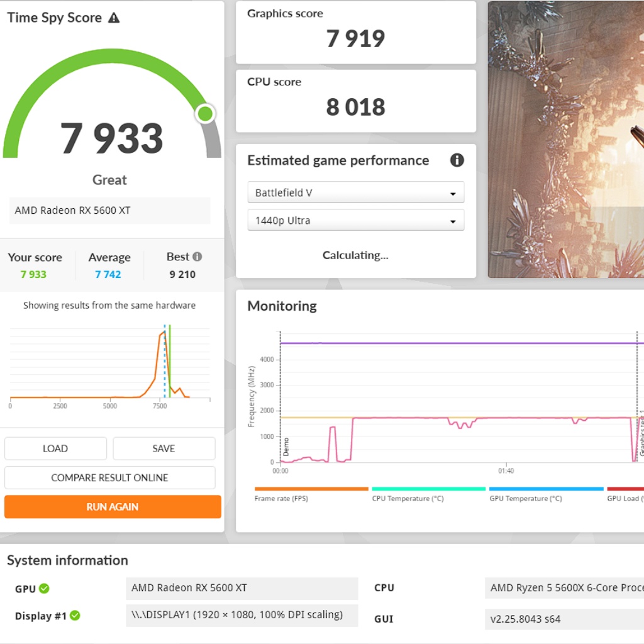644x644 pixels.
Task: Toggle the CPU Temperature legend bar
Action: click(x=428, y=489)
